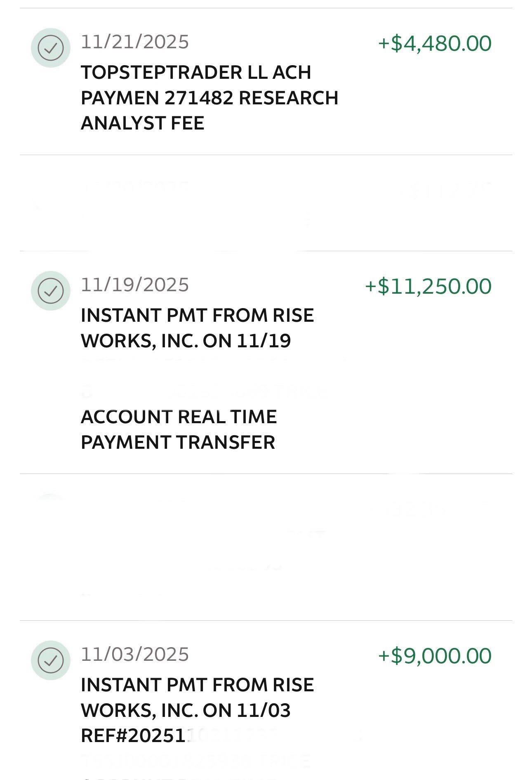Tap the blank redacted row below the 11/21 transaction
The width and height of the screenshot is (532, 780).
[x=266, y=203]
